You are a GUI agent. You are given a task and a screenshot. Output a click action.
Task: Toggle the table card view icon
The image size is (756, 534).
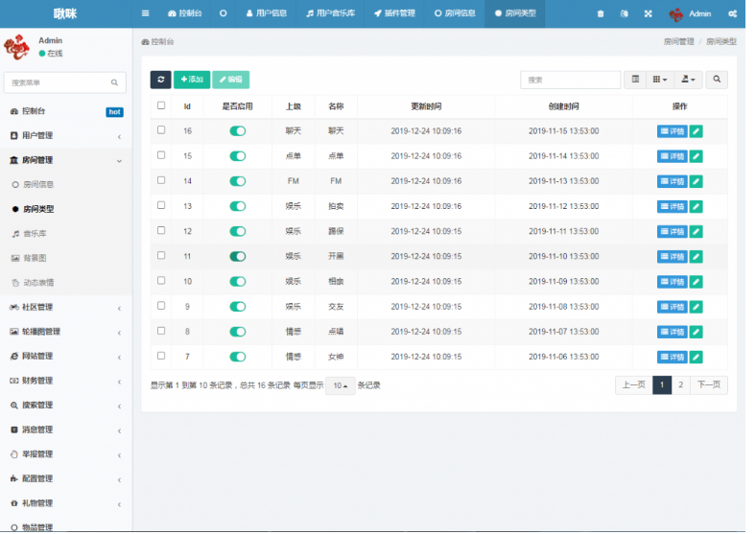tap(635, 80)
